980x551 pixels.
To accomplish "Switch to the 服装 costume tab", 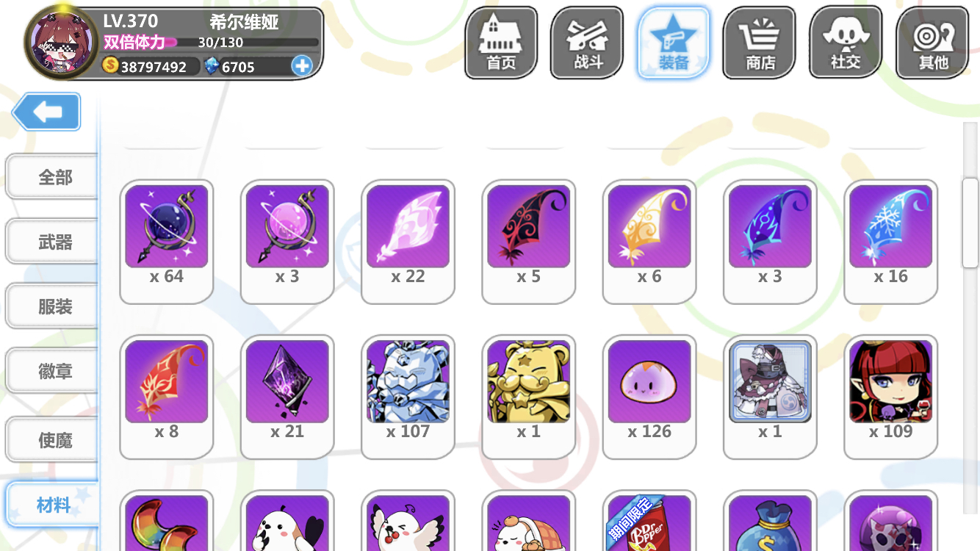I will [51, 306].
